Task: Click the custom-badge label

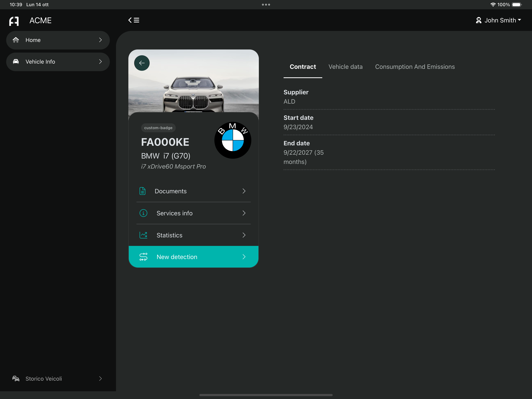Action: (158, 128)
